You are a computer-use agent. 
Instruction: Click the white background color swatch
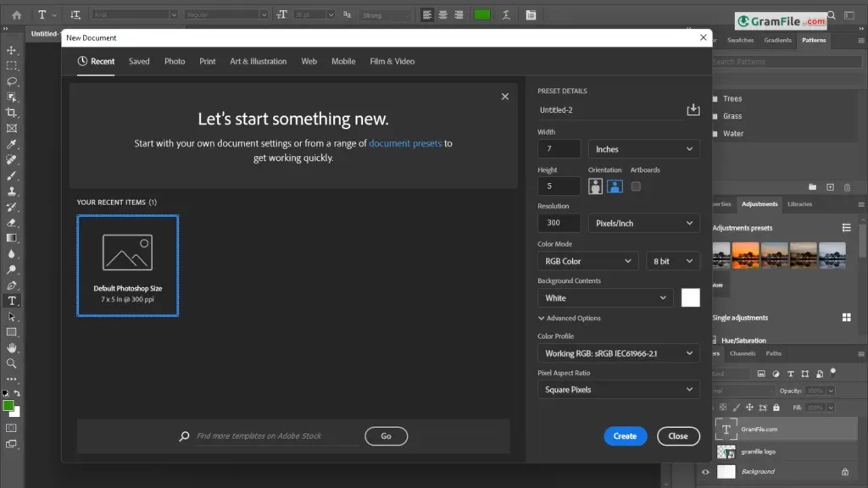coord(690,297)
